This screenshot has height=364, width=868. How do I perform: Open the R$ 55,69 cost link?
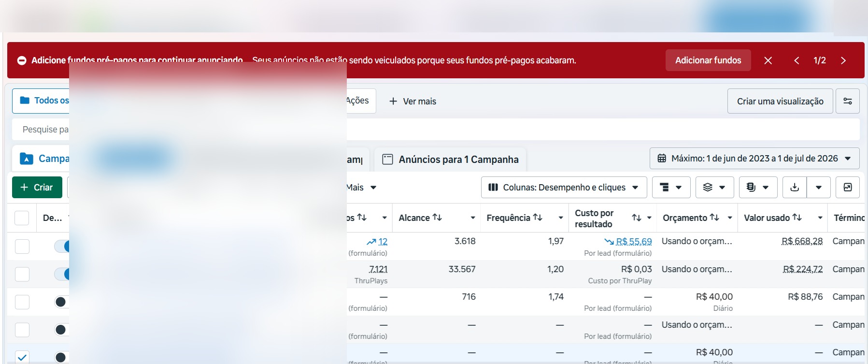pos(634,242)
